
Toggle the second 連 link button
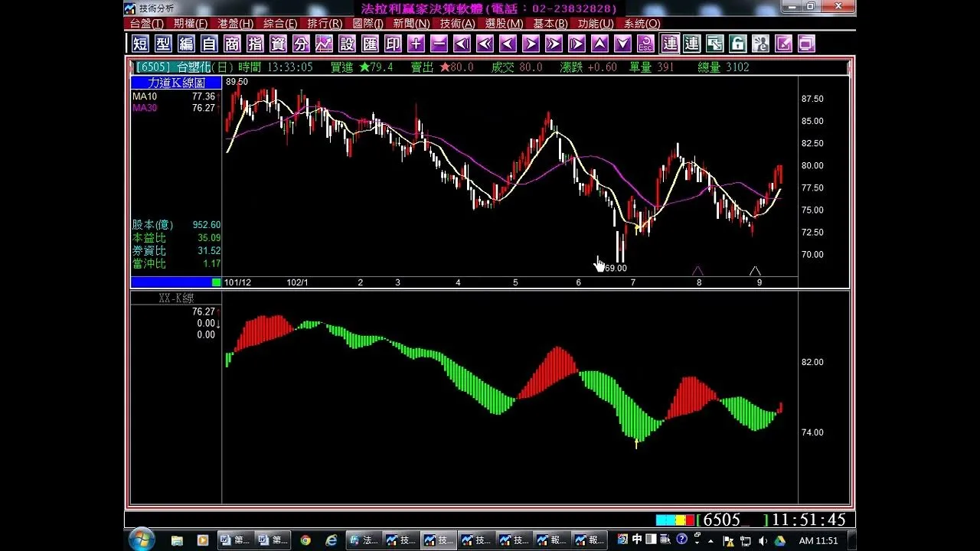(x=691, y=44)
